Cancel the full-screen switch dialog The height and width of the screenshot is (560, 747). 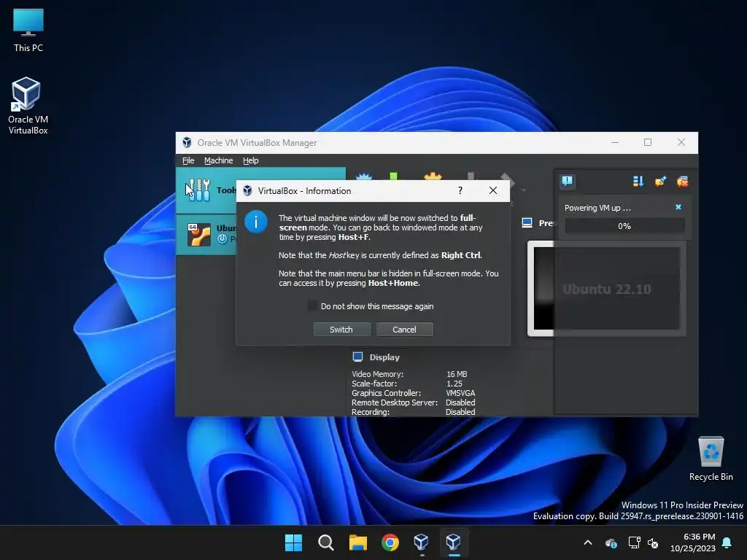[404, 330]
